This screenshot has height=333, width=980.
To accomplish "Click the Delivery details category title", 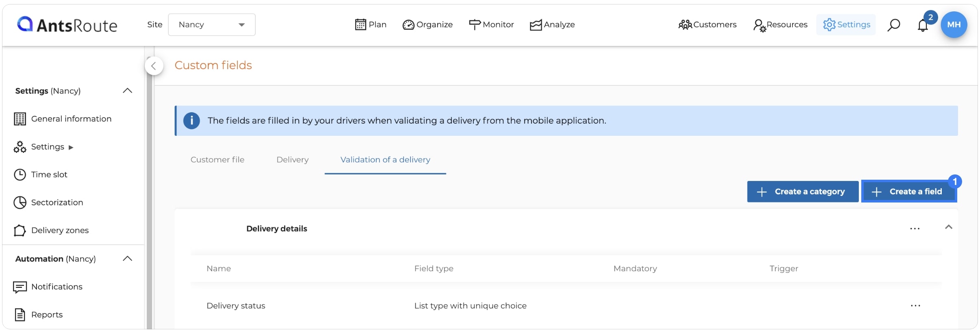I will coord(277,229).
